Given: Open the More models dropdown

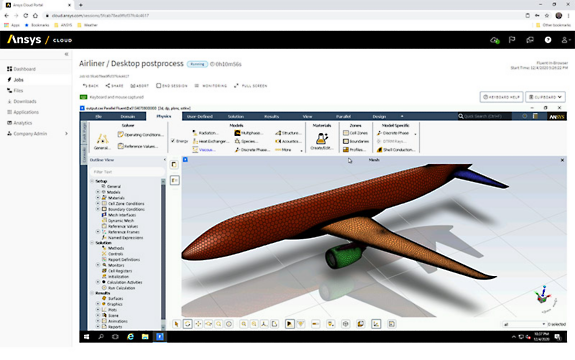Looking at the screenshot, I should click(289, 150).
